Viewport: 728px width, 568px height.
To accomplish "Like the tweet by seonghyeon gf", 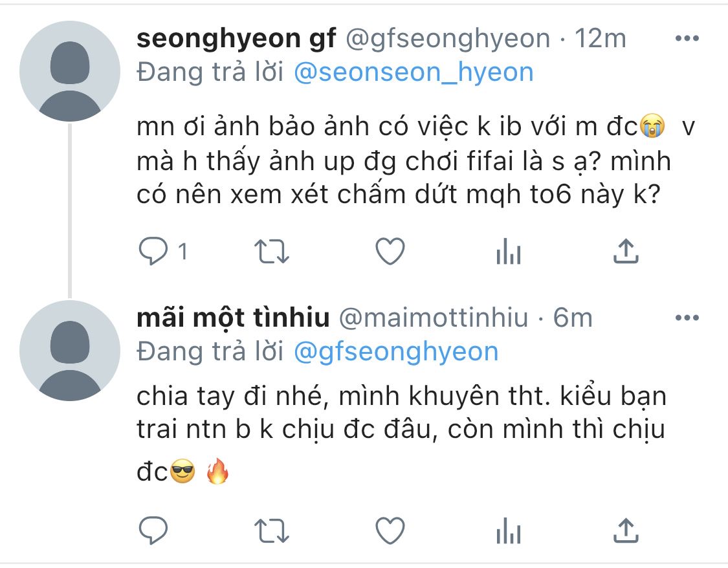I will click(390, 252).
